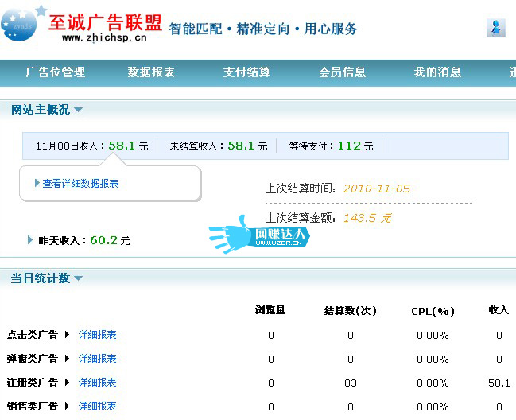Open the user avatar icon
The image size is (516, 420).
point(496,28)
